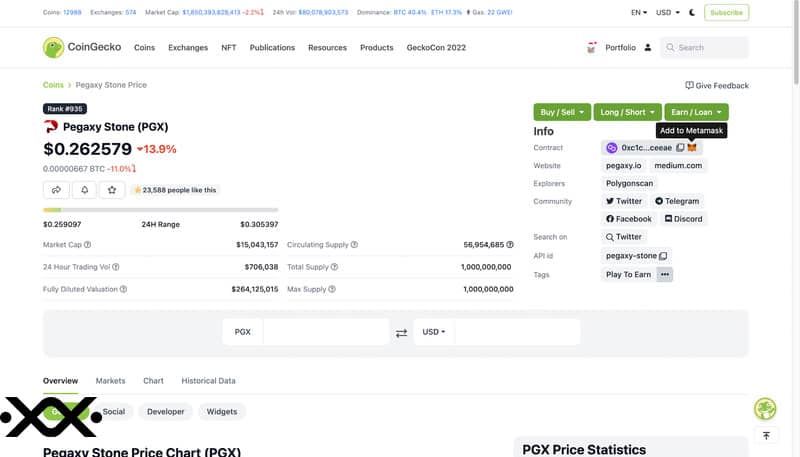Open the Resources nav menu

327,47
